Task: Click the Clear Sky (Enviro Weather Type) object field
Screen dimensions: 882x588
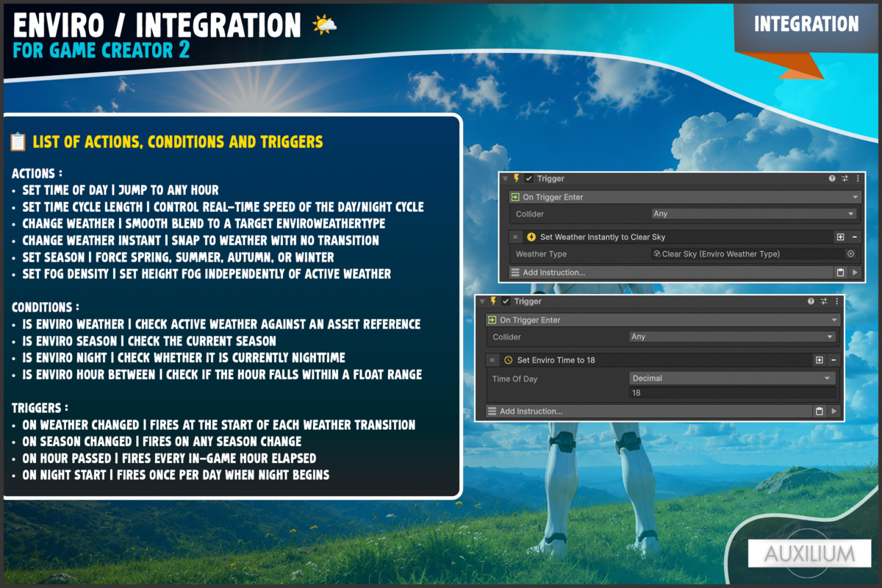Action: (754, 254)
